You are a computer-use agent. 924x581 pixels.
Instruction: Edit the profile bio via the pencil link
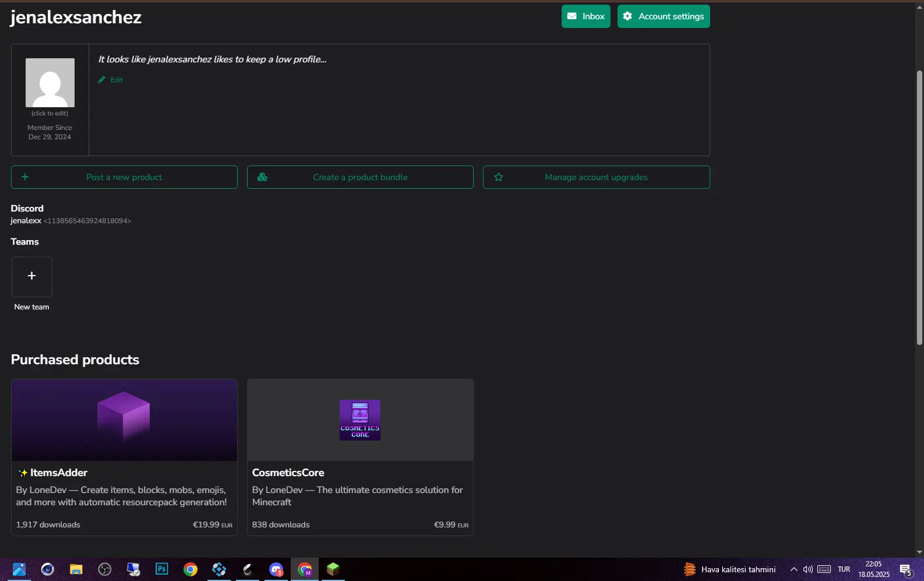pyautogui.click(x=111, y=80)
